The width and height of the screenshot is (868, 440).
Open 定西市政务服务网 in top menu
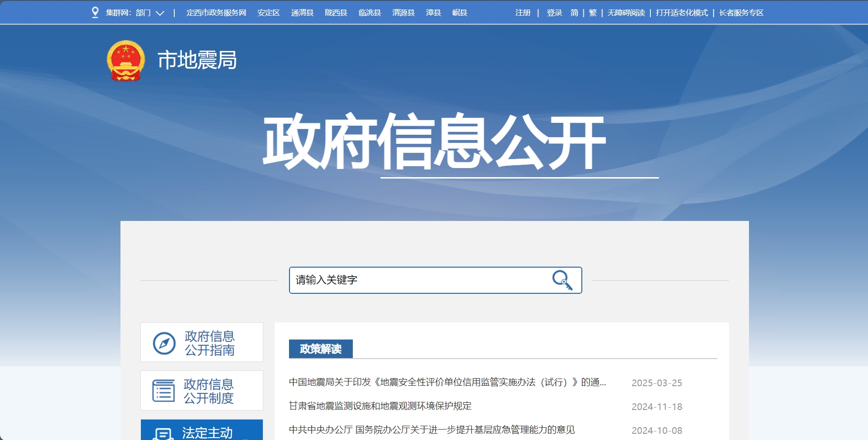[x=216, y=13]
